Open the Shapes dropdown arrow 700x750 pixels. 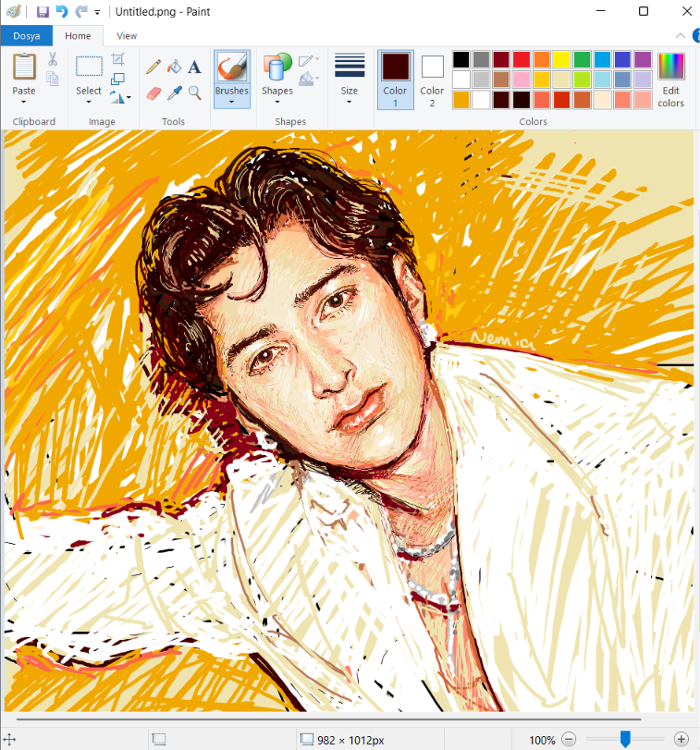pos(276,102)
